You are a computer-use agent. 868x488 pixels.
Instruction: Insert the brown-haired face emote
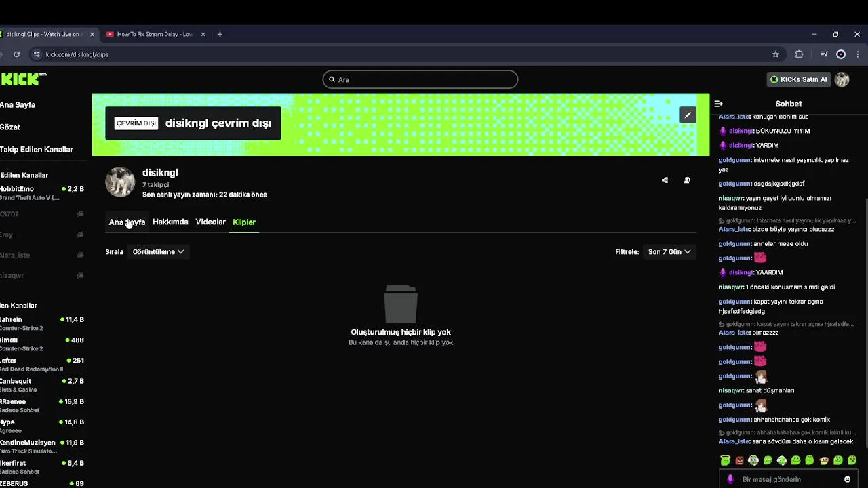click(x=824, y=461)
